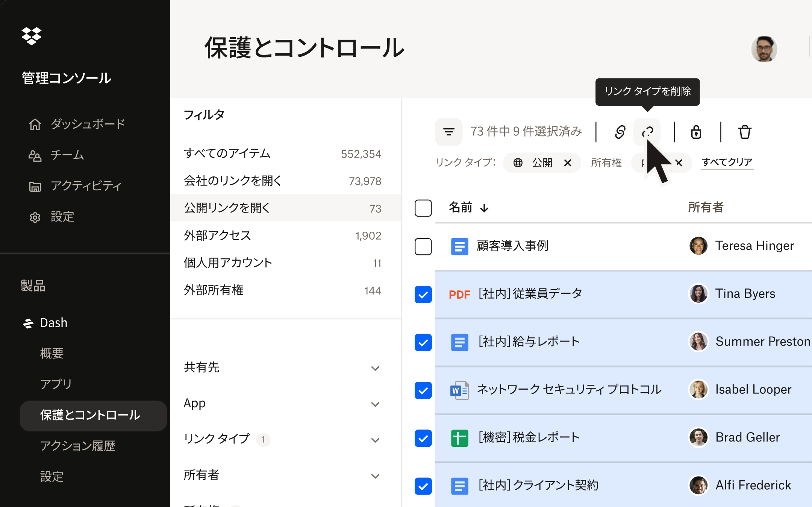This screenshot has width=812, height=507.
Task: Open the チーム people icon
Action: pyautogui.click(x=35, y=155)
